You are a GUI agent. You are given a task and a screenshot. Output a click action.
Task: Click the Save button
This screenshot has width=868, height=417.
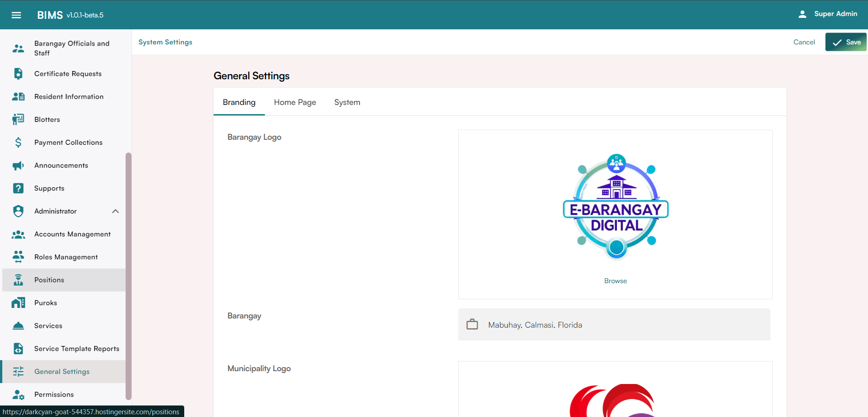tap(846, 42)
